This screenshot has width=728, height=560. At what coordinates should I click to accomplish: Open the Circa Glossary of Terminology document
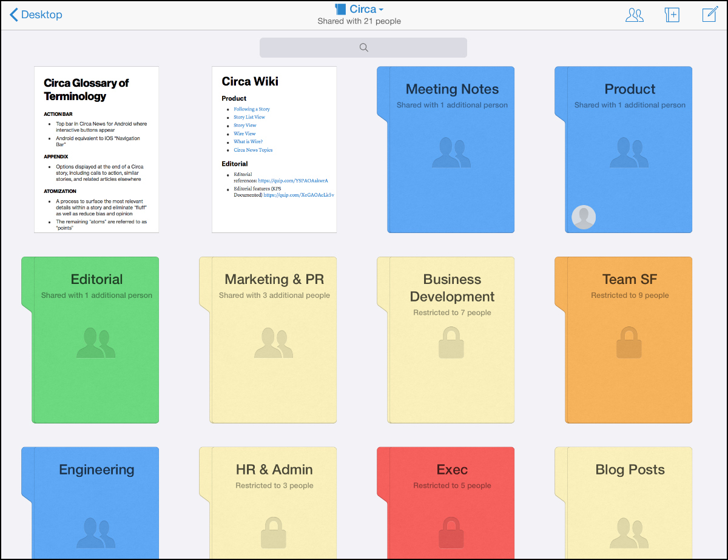(x=96, y=149)
